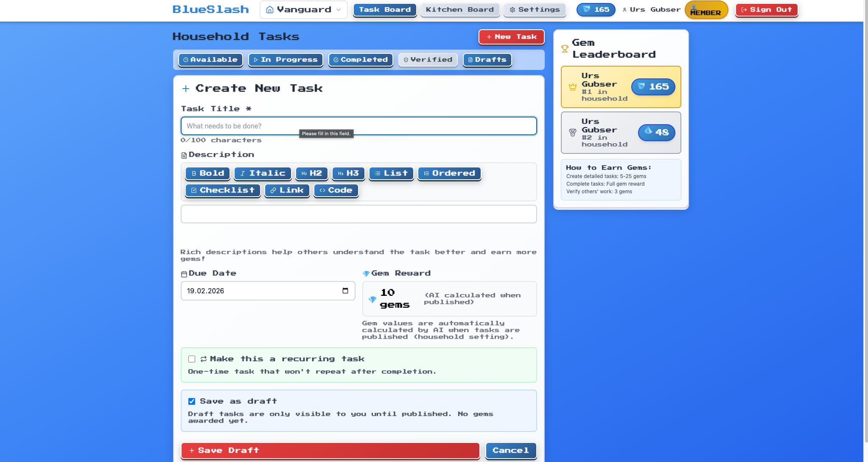Screen dimensions: 868x462
Task: Show In Progress tasks
Action: [x=285, y=60]
